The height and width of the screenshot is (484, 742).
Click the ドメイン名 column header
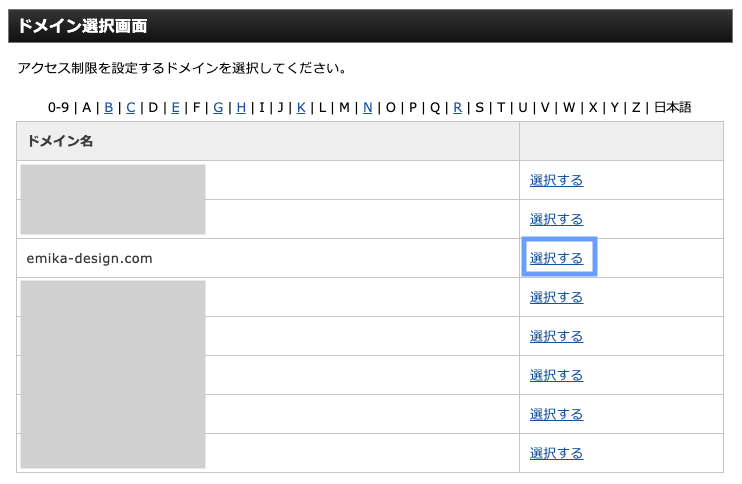60,142
